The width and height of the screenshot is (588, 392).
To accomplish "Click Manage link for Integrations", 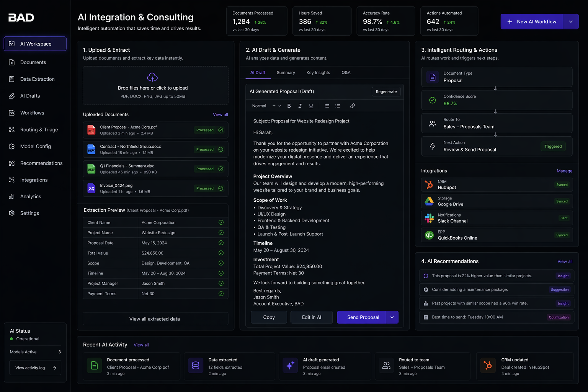I will (564, 171).
